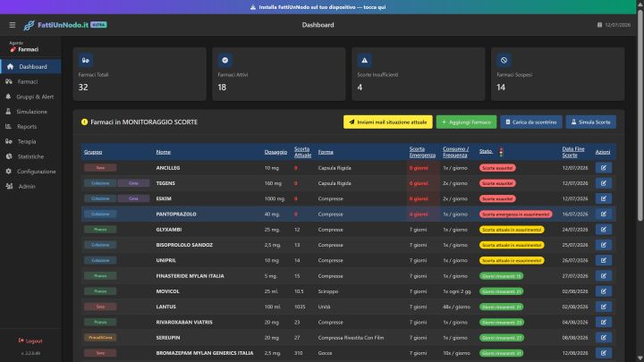
Task: Click the page vertical scrollbar
Action: pyautogui.click(x=640, y=115)
